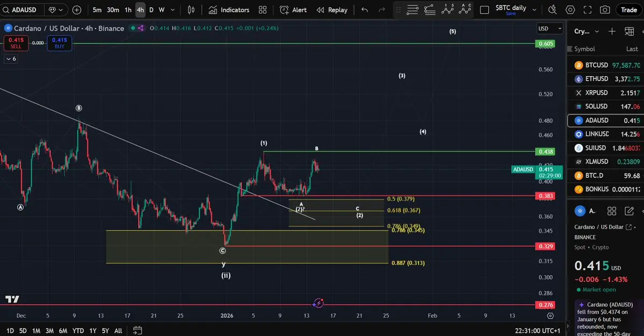
Task: Open chart settings hexagon icon
Action: 570,10
